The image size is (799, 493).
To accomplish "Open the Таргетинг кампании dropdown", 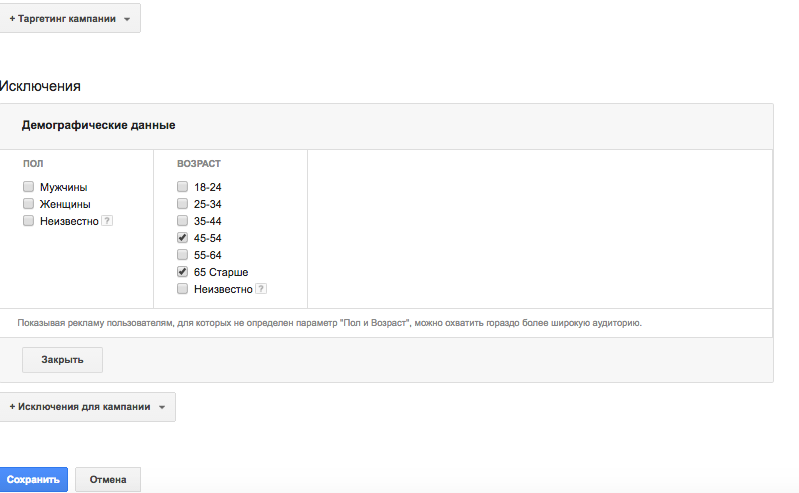I will 70,19.
